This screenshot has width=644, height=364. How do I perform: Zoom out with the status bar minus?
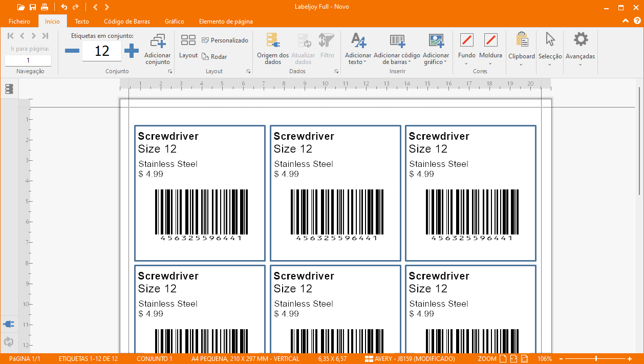pos(562,359)
